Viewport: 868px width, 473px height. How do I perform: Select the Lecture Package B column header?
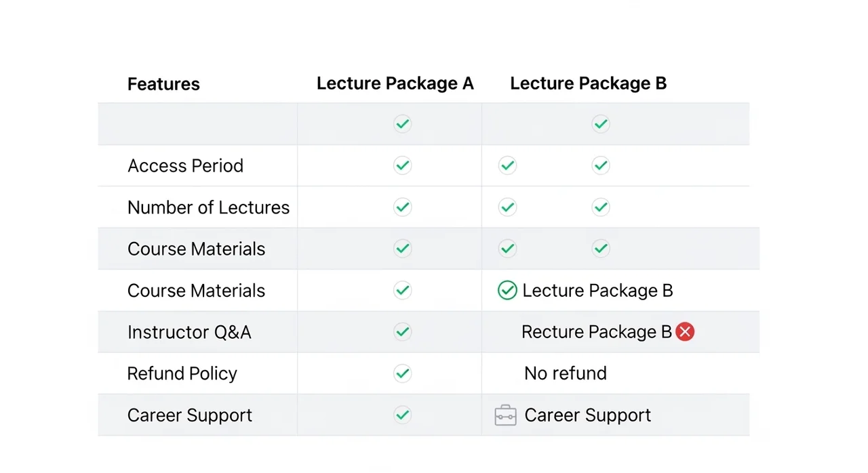589,83
